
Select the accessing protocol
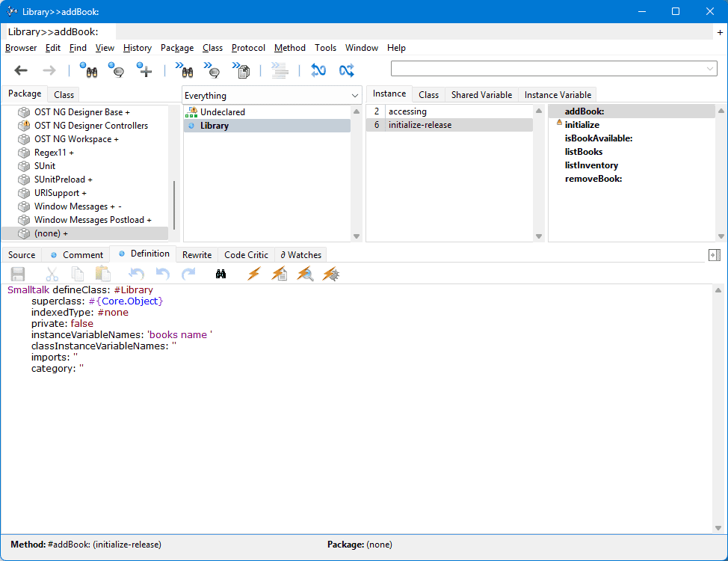407,111
